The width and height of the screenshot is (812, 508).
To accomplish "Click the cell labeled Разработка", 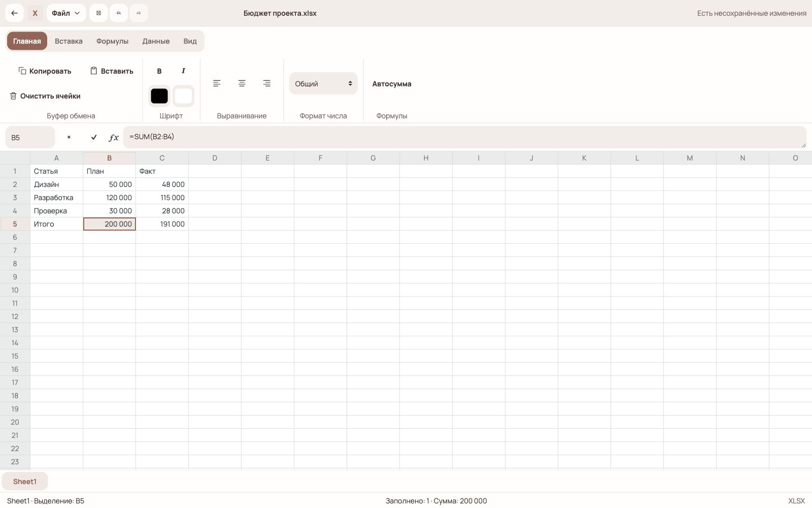I will pyautogui.click(x=56, y=198).
